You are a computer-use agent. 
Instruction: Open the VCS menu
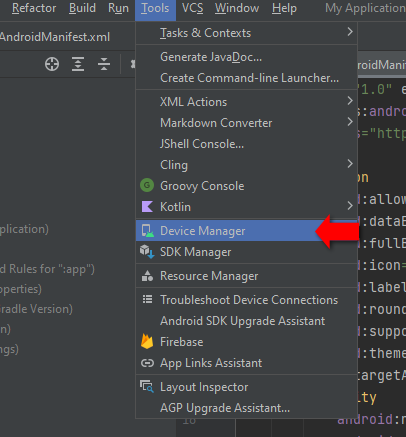click(x=193, y=8)
